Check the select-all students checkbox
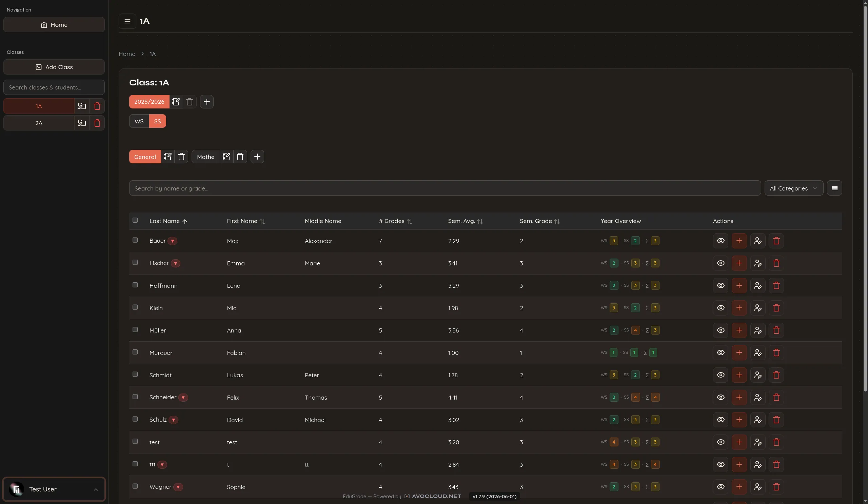868x504 pixels. pos(135,220)
